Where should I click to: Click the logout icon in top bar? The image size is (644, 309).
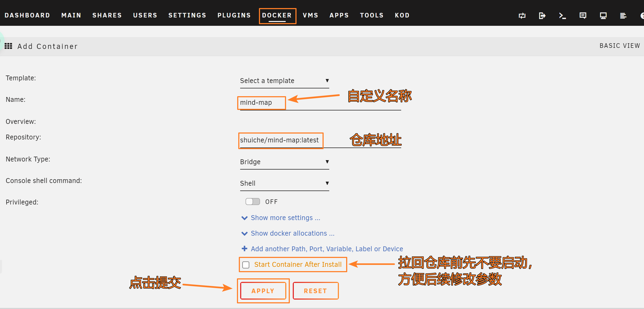click(542, 16)
